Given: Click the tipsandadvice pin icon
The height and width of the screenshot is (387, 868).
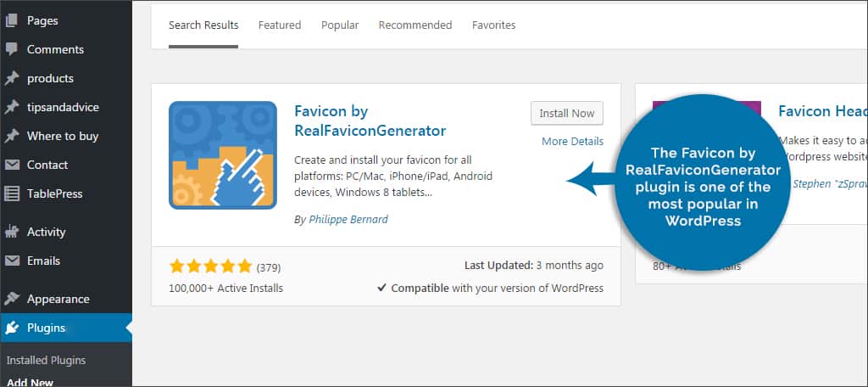Looking at the screenshot, I should point(12,107).
